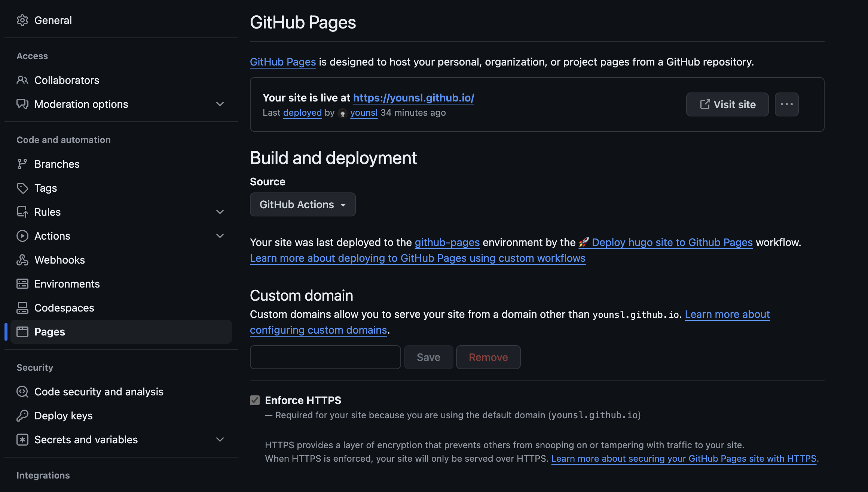868x492 pixels.
Task: Click Save button for custom domain
Action: (428, 356)
